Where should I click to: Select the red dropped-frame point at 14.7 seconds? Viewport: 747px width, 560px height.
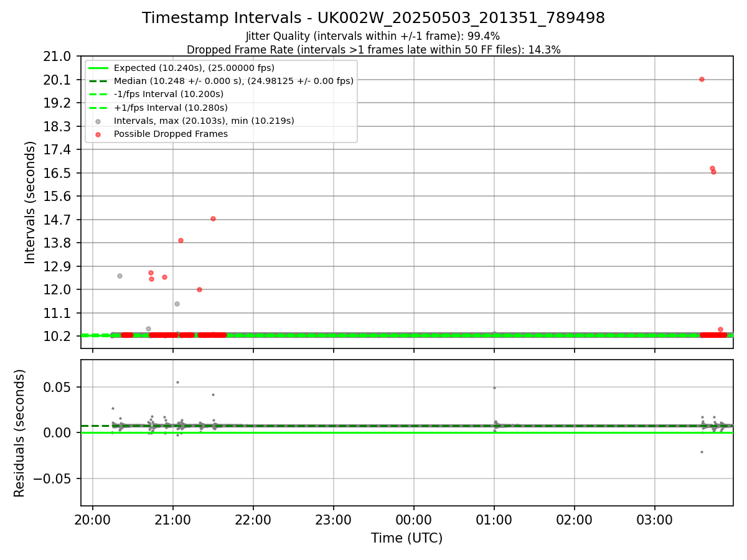pyautogui.click(x=213, y=218)
